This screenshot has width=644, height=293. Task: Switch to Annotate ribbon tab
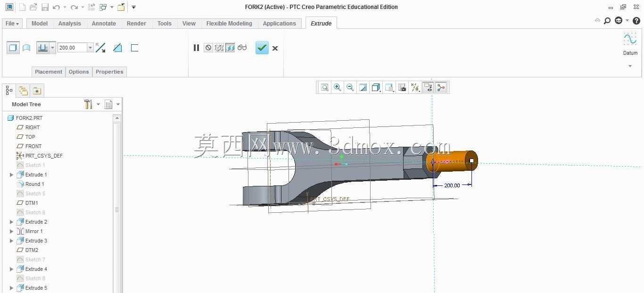[104, 24]
